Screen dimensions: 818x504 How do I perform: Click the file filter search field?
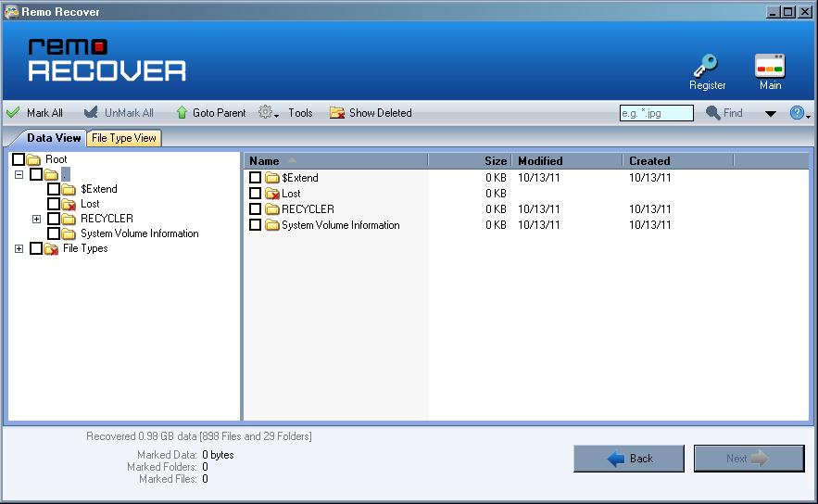pos(656,113)
